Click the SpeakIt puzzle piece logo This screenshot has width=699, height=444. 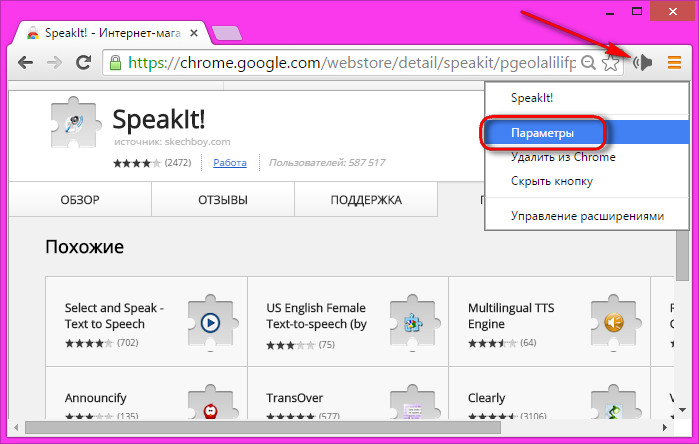point(74,122)
